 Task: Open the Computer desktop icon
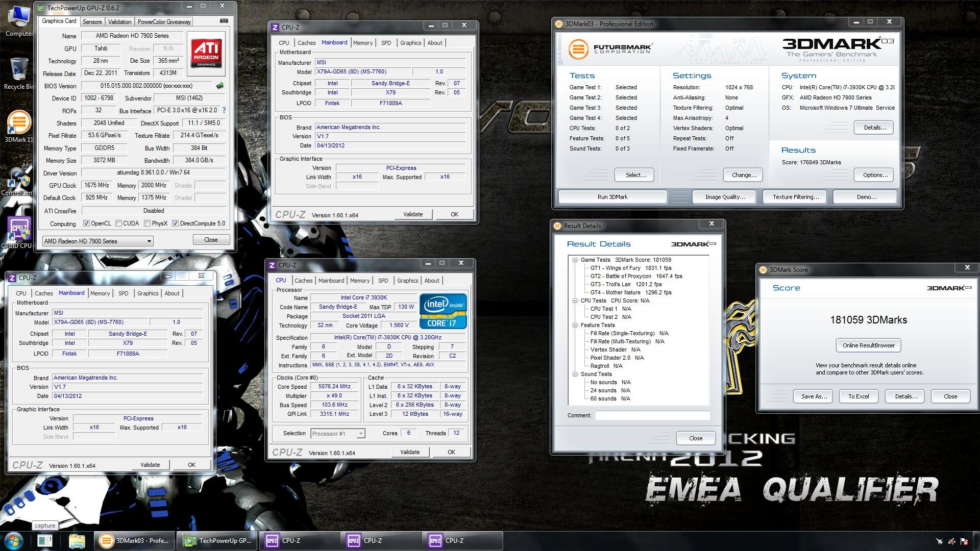pyautogui.click(x=19, y=21)
